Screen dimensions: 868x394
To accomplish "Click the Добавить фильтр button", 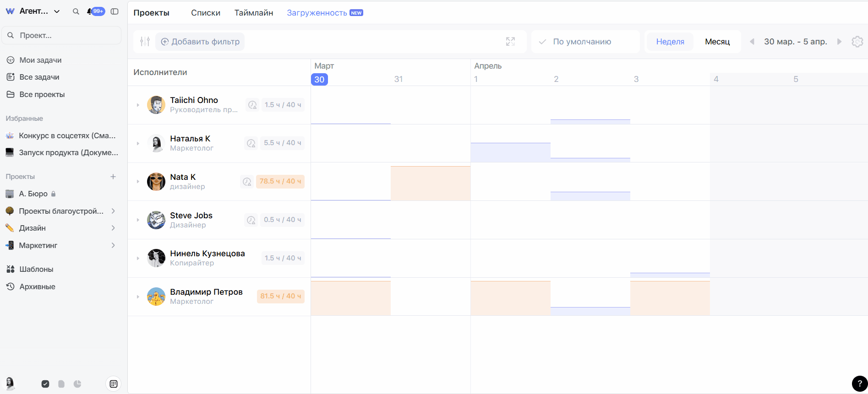I will pyautogui.click(x=200, y=42).
